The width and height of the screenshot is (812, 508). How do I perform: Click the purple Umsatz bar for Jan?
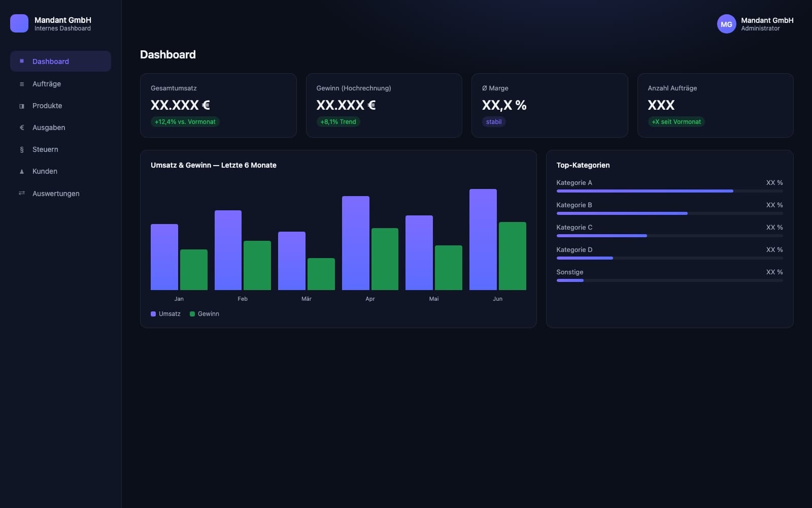click(164, 257)
